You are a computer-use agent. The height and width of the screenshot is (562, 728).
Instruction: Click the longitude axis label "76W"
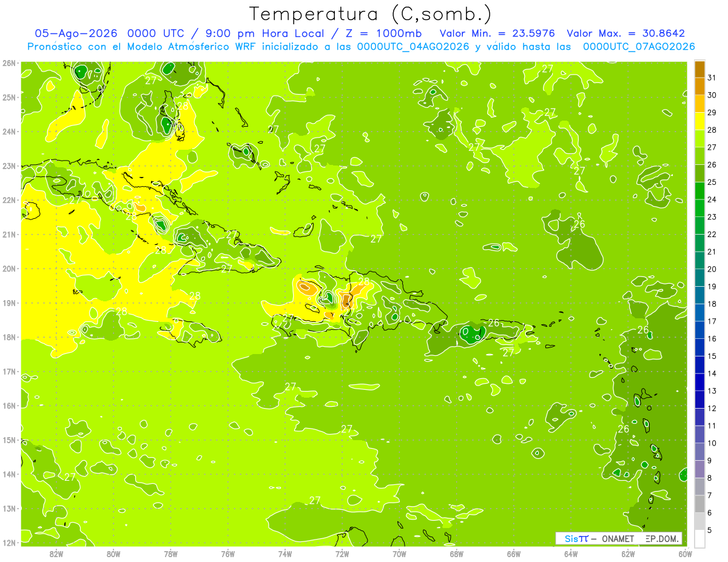pos(227,554)
